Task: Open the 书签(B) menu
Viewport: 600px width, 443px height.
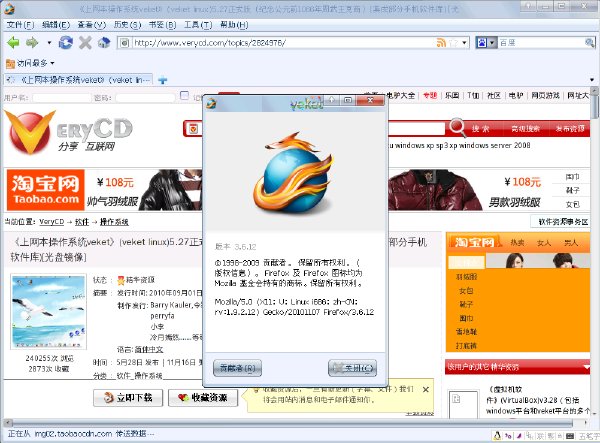Action: coord(162,25)
